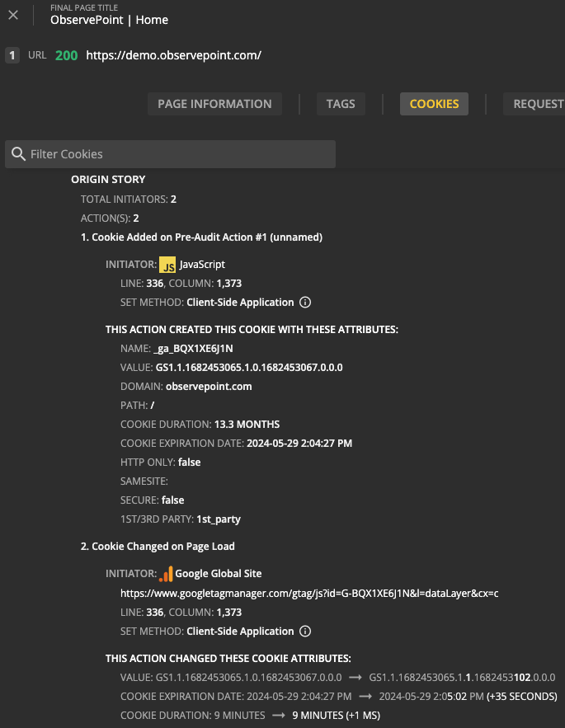Screen dimensions: 565x728
Task: Click This Action Changed These Cookie Attributes heading
Action: click(x=228, y=659)
